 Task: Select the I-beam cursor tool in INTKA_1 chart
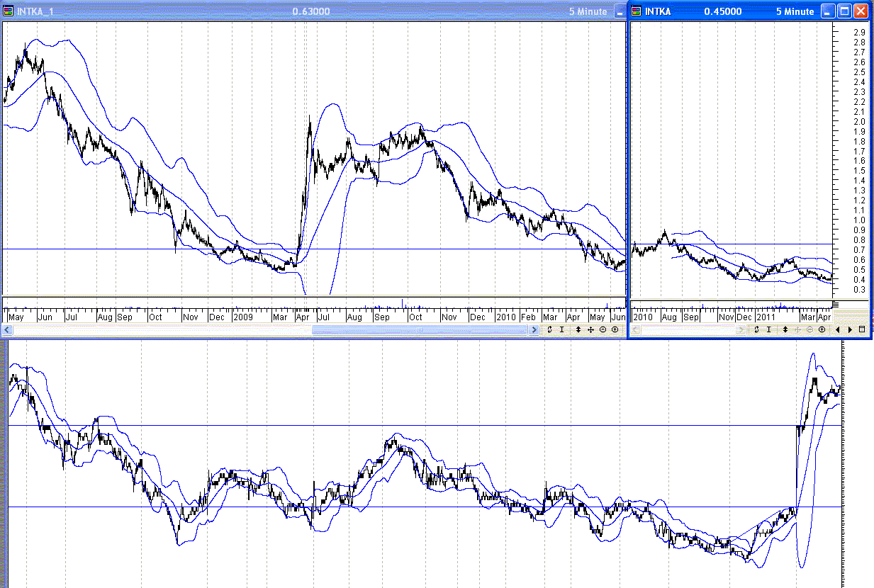pyautogui.click(x=561, y=330)
